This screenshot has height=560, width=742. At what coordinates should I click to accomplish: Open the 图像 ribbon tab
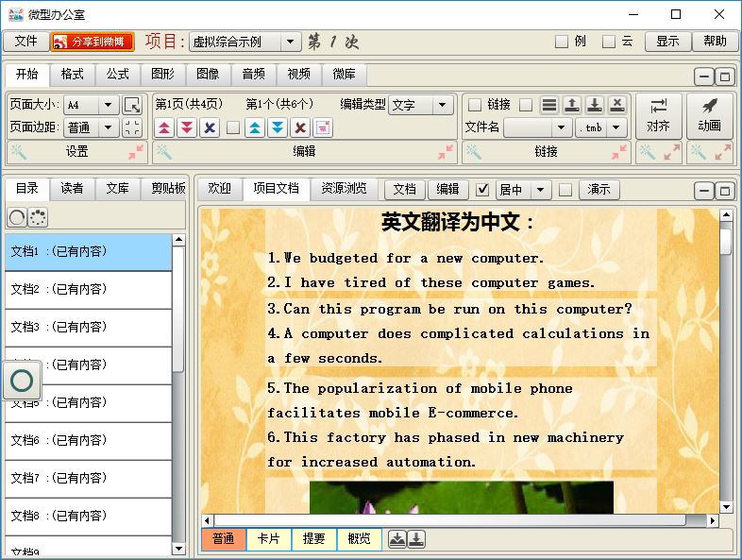208,74
